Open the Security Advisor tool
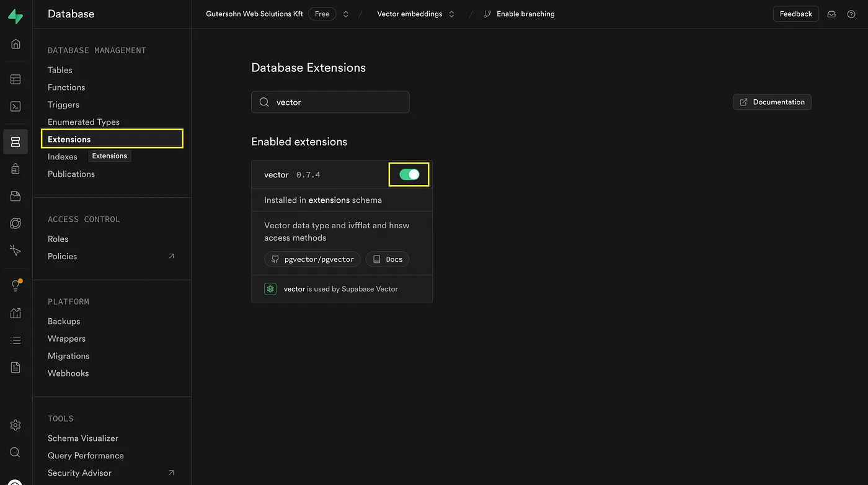This screenshot has height=485, width=868. click(80, 473)
